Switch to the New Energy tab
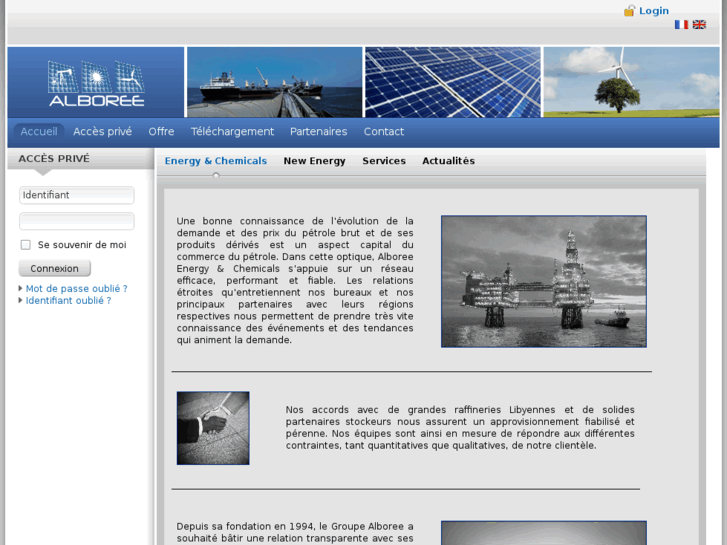 pos(314,161)
